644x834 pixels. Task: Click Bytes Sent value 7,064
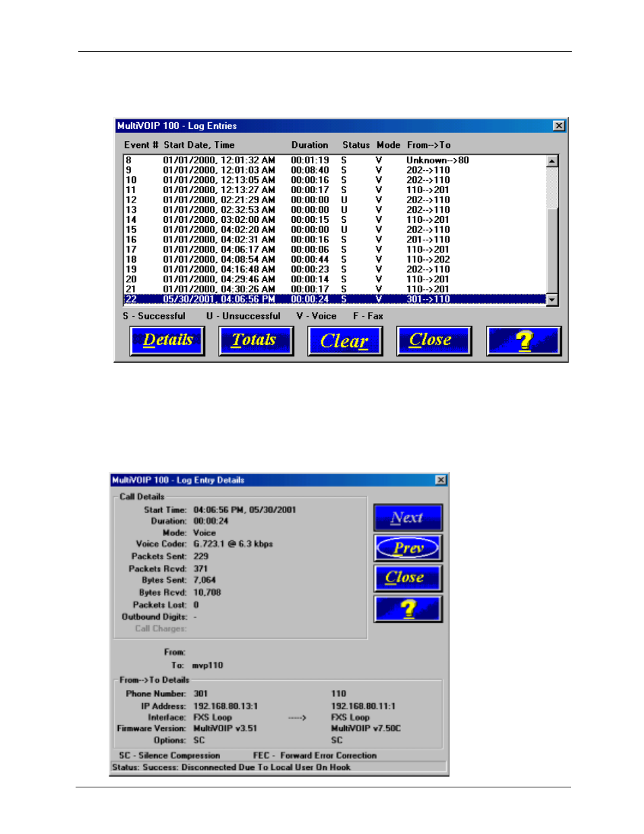click(x=205, y=580)
